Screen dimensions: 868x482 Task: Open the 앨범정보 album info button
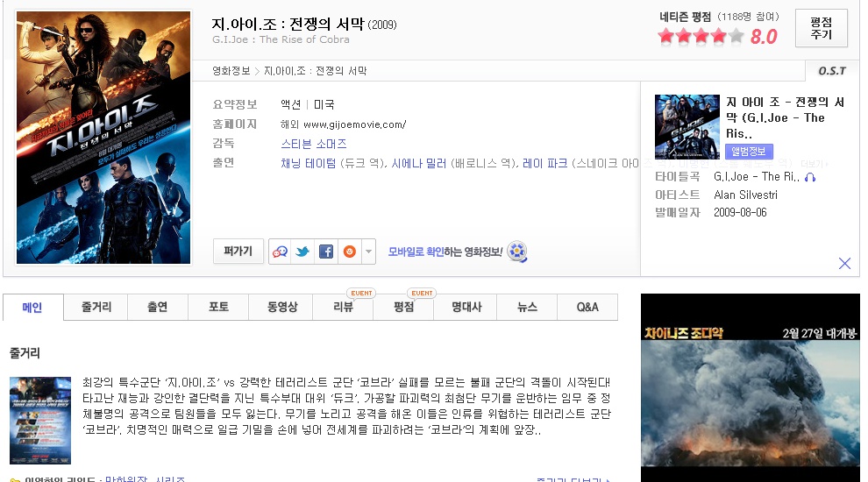(x=749, y=151)
